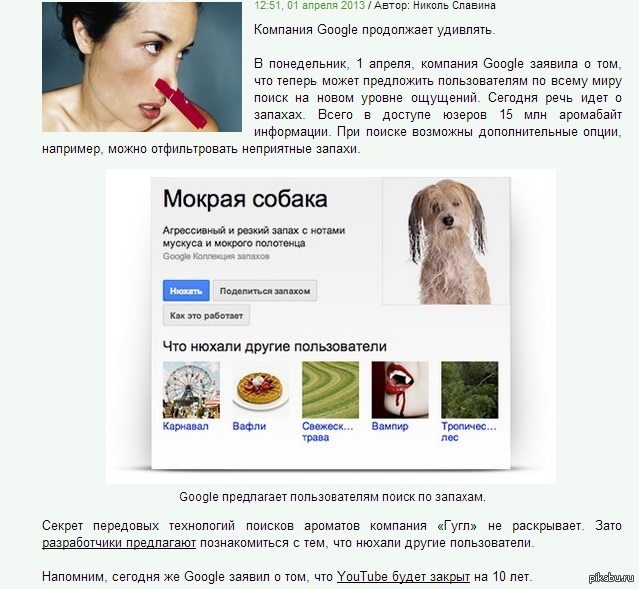Click the Как это работает button
Image resolution: width=639 pixels, height=589 pixels.
click(206, 315)
